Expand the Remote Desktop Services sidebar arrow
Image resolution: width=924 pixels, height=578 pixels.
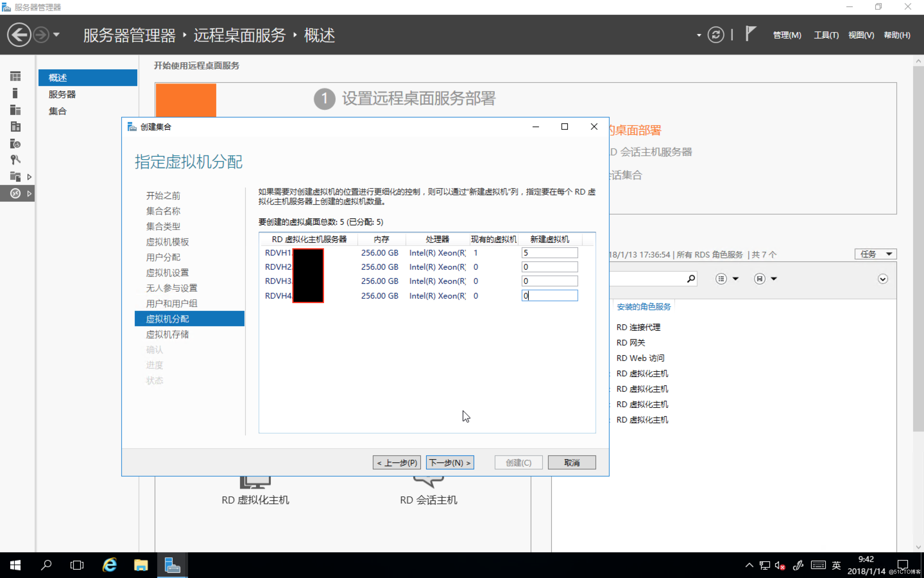coord(30,194)
